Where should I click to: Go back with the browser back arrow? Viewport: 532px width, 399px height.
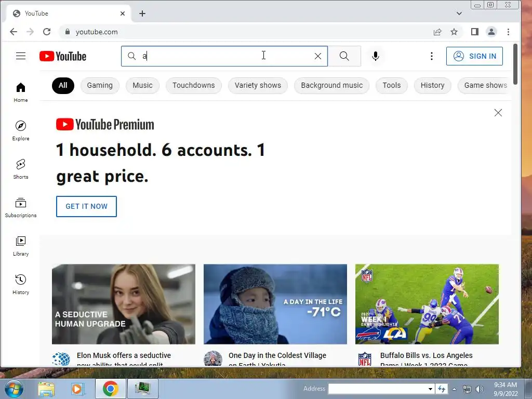coord(14,32)
